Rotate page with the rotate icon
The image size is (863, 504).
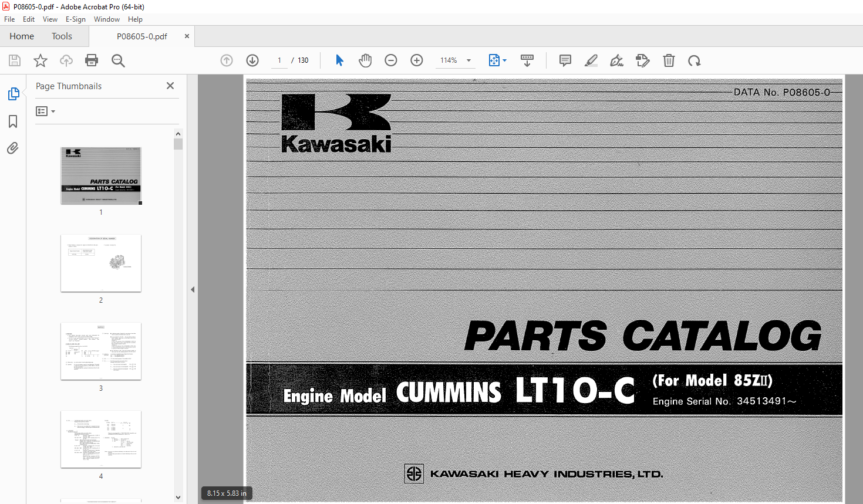(695, 60)
